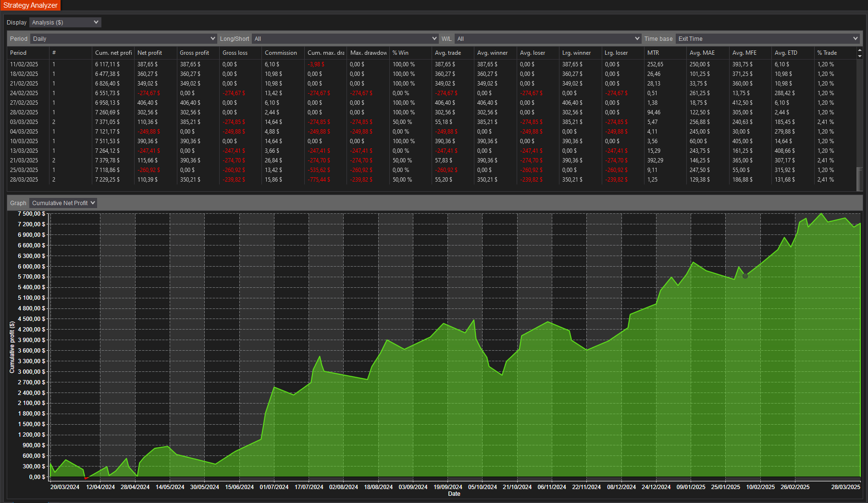Sort by Cum. max. drawdown column header
The width and height of the screenshot is (868, 503).
(325, 53)
